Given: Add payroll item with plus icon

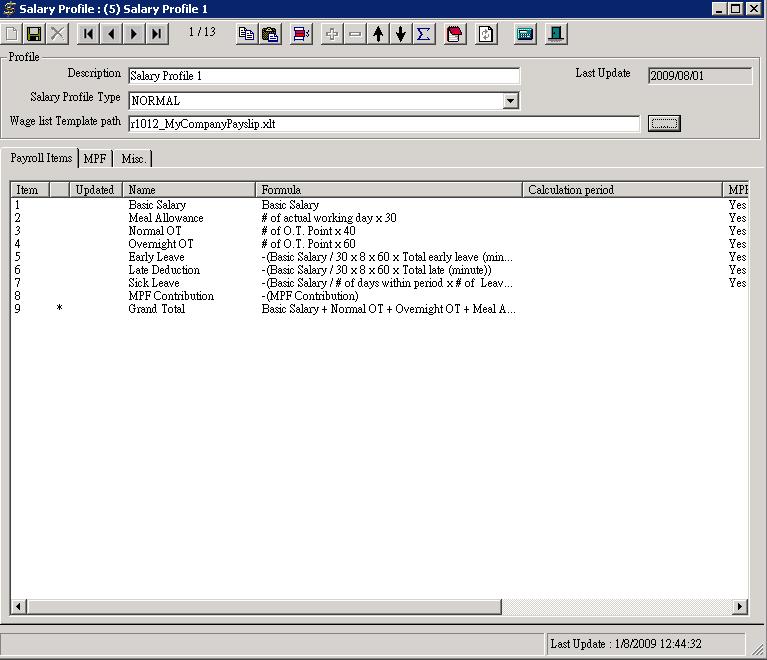Looking at the screenshot, I should coord(332,34).
